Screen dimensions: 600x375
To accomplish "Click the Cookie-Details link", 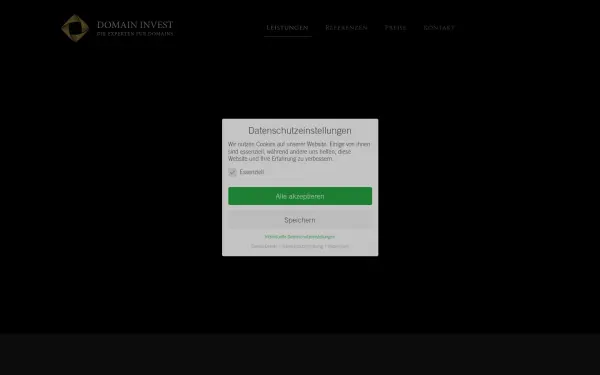I will [x=264, y=246].
